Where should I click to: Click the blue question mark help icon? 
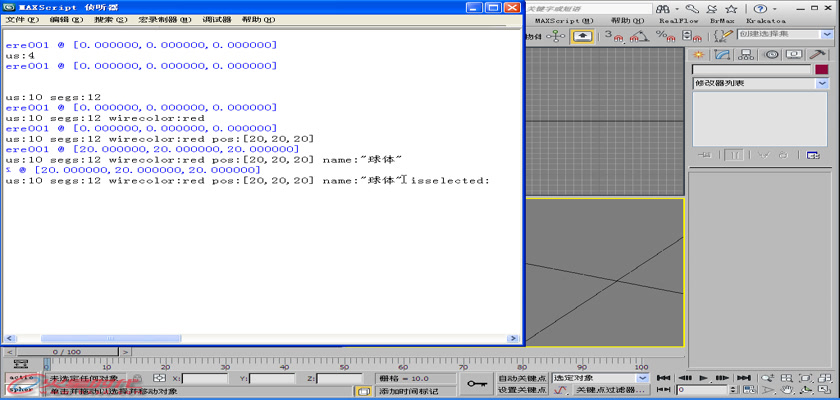[759, 9]
